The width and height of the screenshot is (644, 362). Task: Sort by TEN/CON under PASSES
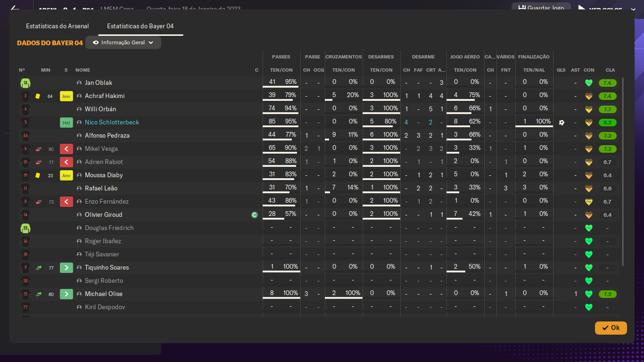click(x=281, y=70)
